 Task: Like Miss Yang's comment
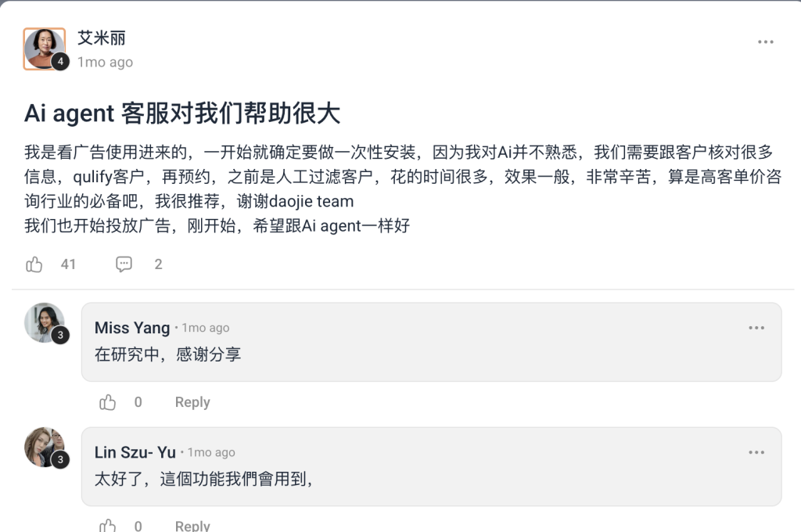[107, 402]
